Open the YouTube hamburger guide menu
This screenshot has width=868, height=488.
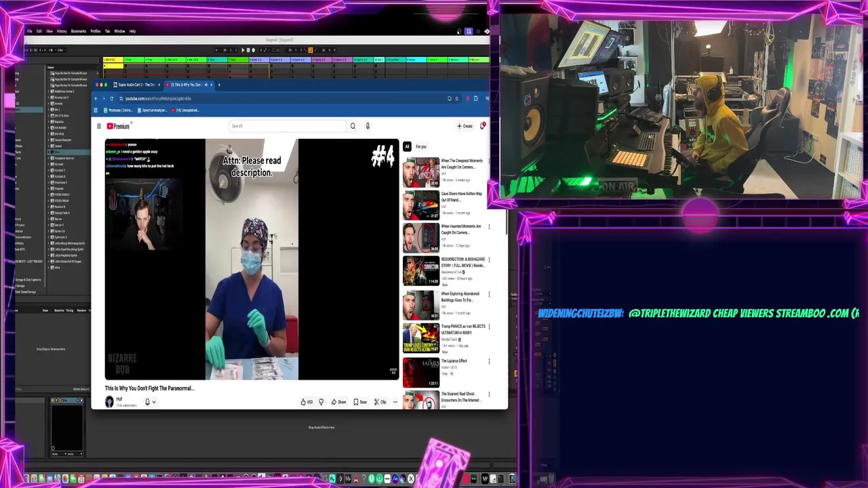pos(99,126)
